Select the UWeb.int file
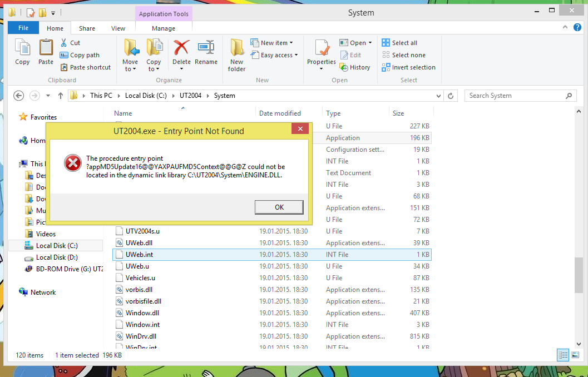 point(272,255)
